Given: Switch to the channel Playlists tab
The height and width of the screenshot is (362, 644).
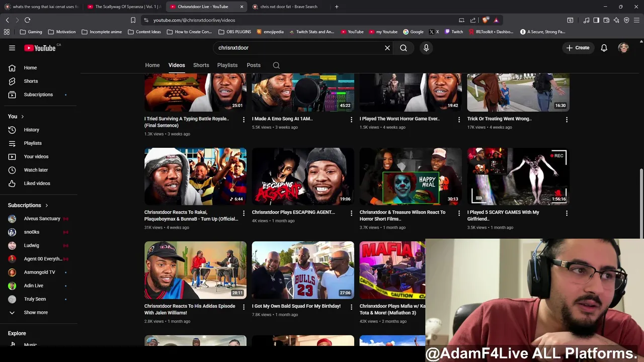Looking at the screenshot, I should 227,65.
